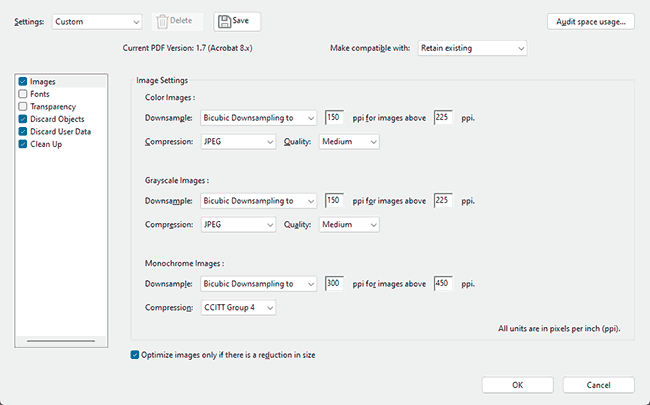Click the Cancel button

click(x=598, y=385)
